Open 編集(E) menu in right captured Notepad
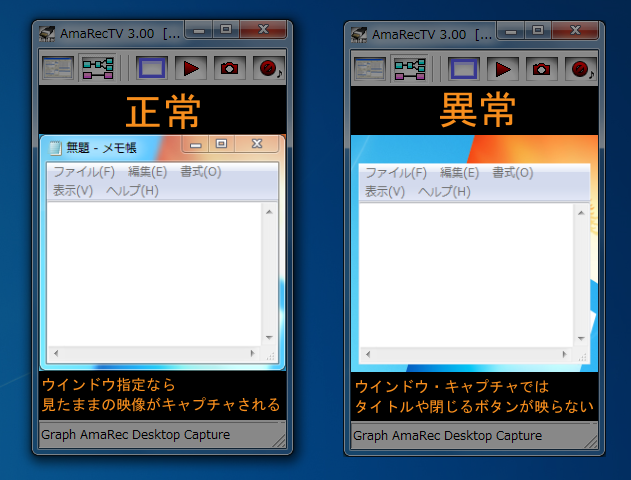631x480 pixels. [x=459, y=173]
